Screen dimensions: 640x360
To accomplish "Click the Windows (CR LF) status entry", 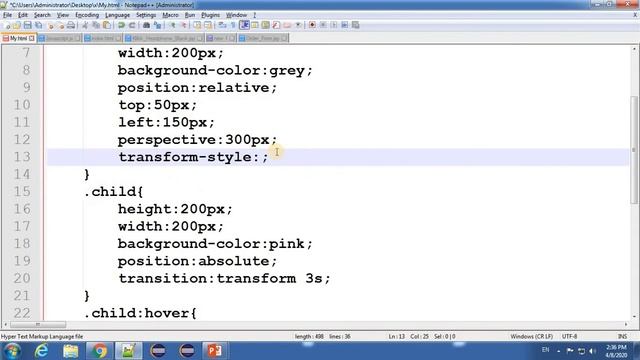I will tap(531, 336).
